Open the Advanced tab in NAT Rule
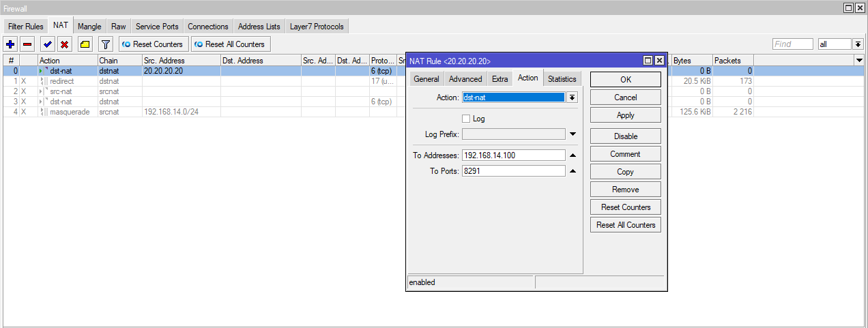The image size is (868, 328). (465, 79)
